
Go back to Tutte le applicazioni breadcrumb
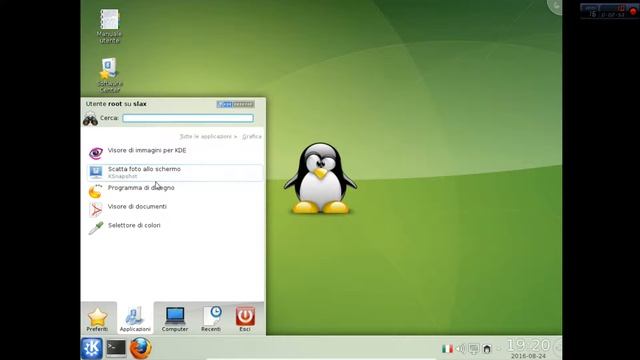click(206, 136)
